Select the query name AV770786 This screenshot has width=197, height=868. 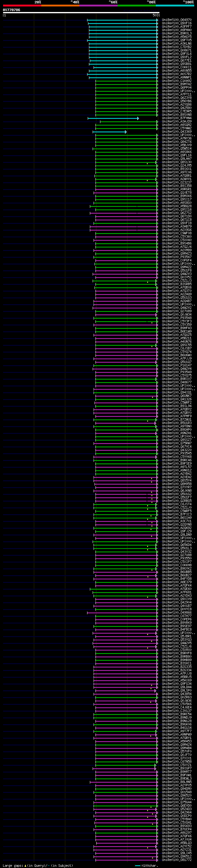[x=11, y=10]
